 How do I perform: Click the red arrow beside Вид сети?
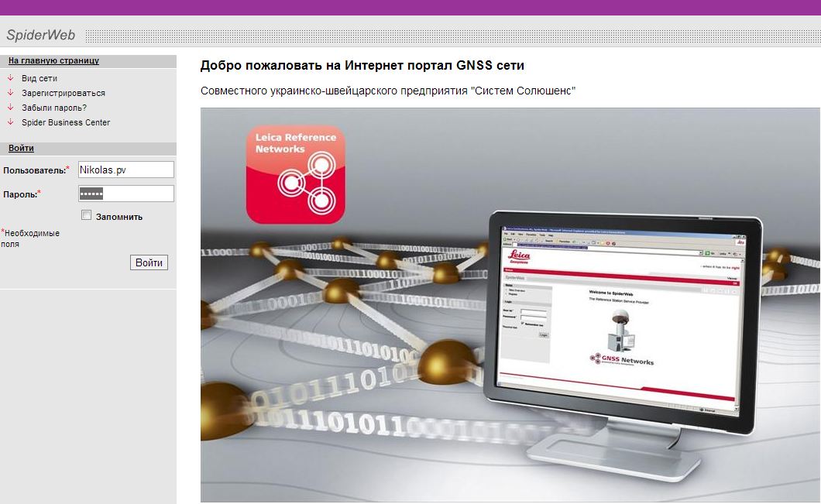[x=10, y=77]
